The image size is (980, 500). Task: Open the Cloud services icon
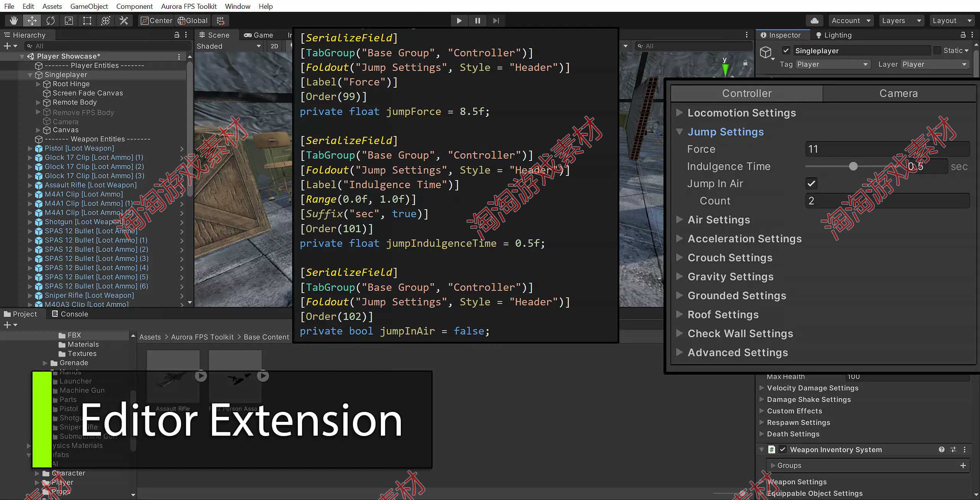tap(815, 21)
